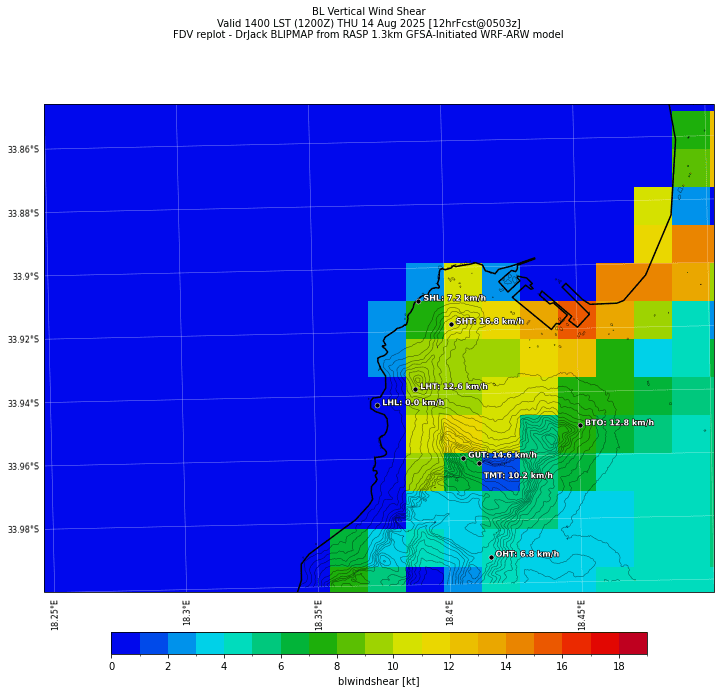Image resolution: width=721 pixels, height=692 pixels.
Task: Select the 'OHT: 6.8 km/h' label
Action: (x=527, y=554)
